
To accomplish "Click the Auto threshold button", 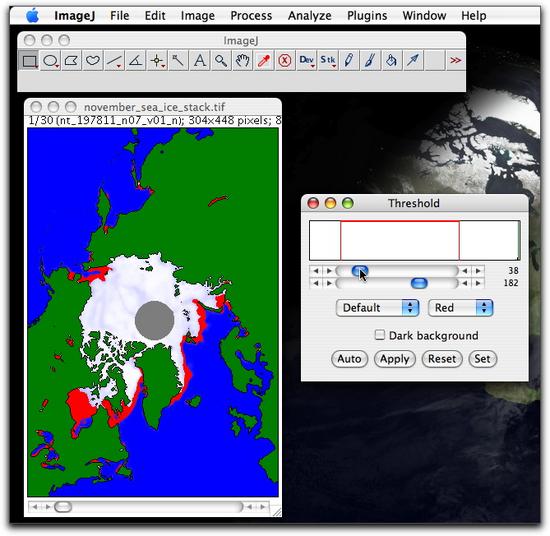I will (x=349, y=359).
